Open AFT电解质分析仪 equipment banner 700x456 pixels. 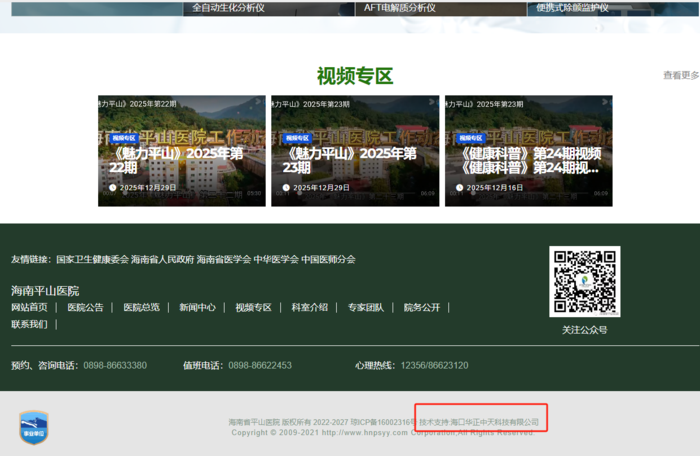[441, 8]
